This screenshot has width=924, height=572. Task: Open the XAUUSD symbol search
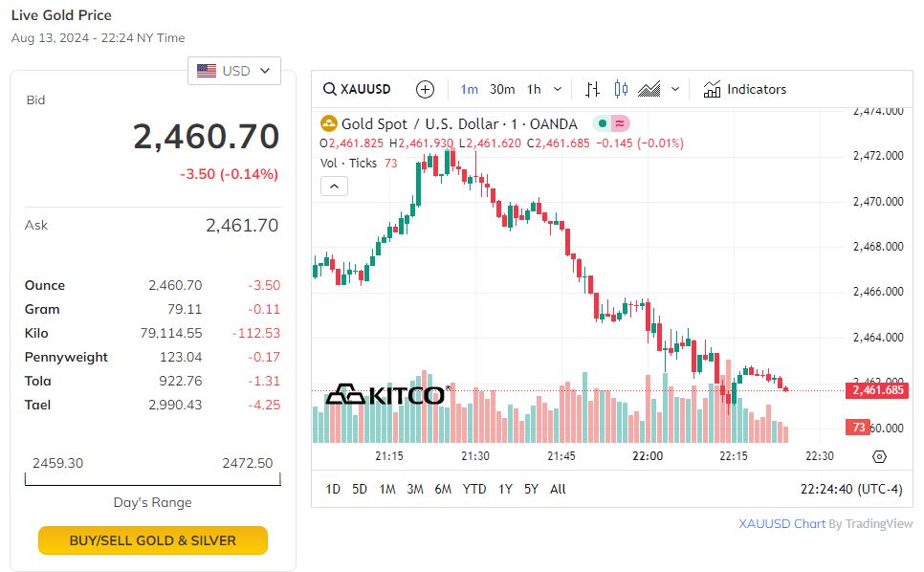[357, 89]
